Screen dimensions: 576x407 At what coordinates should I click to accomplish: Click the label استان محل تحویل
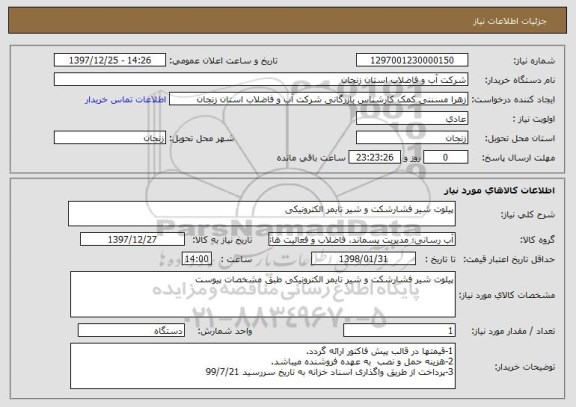tap(520, 138)
